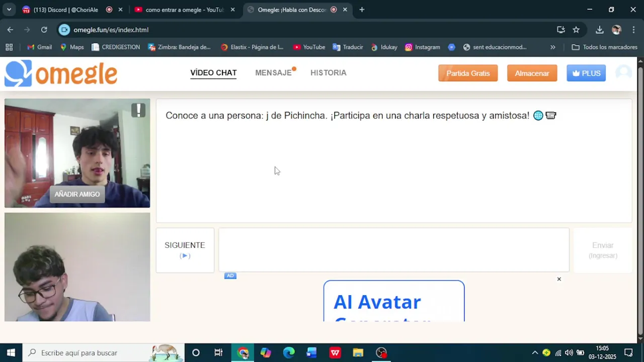Expand hidden bookmarks chevron

click(552, 47)
